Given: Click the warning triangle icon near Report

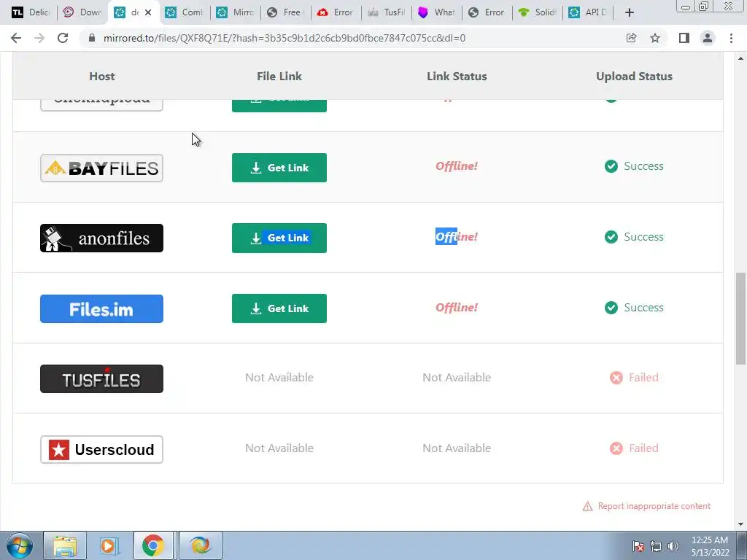Looking at the screenshot, I should pyautogui.click(x=587, y=506).
